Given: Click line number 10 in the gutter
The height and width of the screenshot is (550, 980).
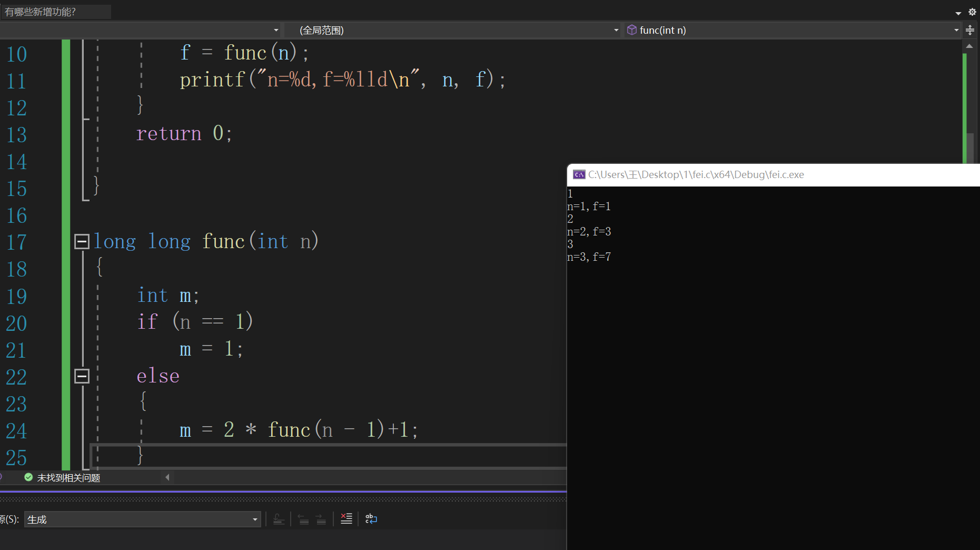Looking at the screenshot, I should pyautogui.click(x=16, y=54).
